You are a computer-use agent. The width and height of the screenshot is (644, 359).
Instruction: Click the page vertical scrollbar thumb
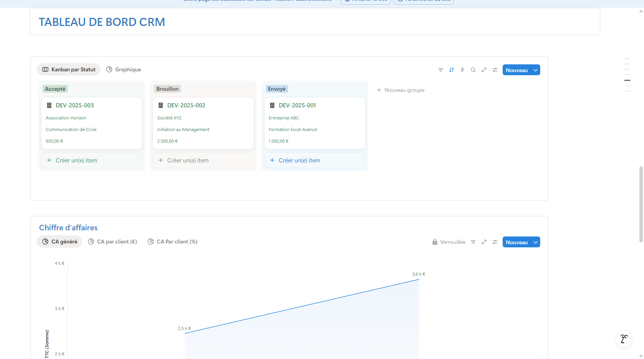641,204
